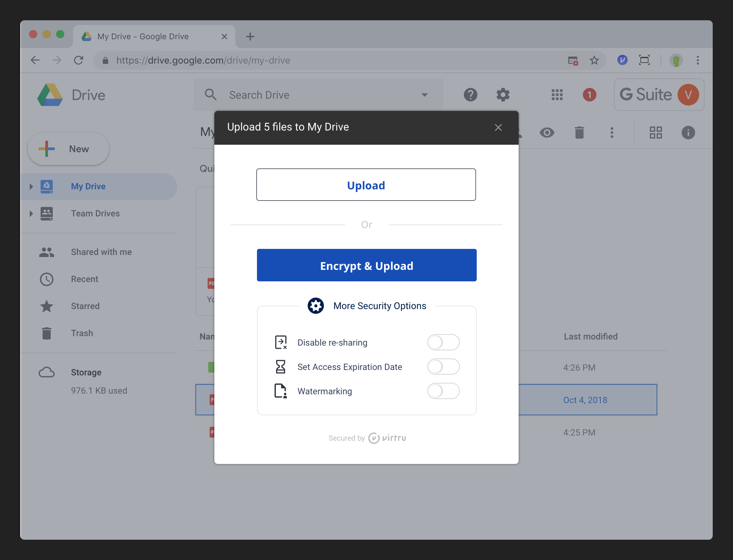This screenshot has height=560, width=733.
Task: Click the Disable re-sharing document icon
Action: [281, 342]
